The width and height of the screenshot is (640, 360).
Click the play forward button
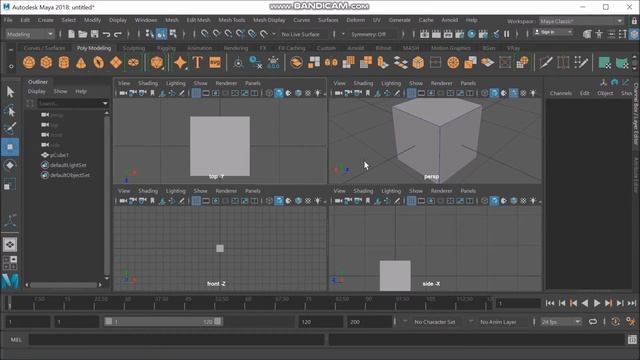tap(597, 303)
